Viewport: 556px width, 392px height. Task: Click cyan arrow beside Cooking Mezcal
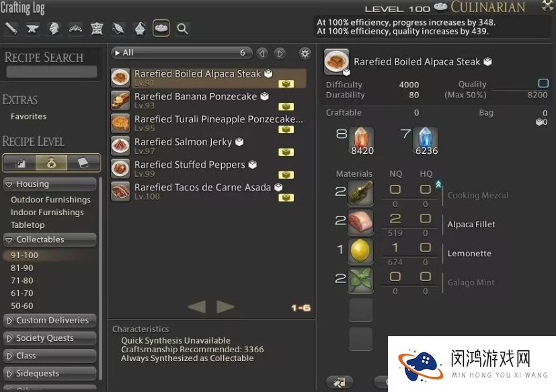click(x=438, y=184)
